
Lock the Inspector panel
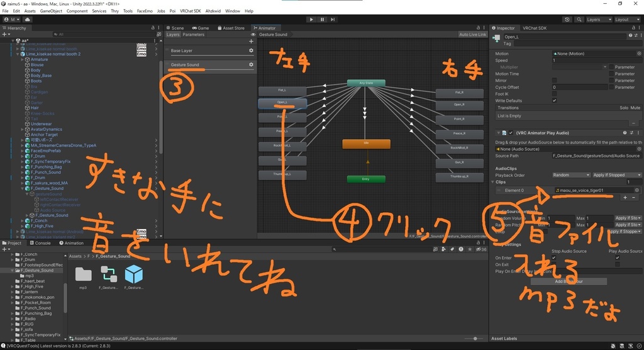click(x=634, y=28)
